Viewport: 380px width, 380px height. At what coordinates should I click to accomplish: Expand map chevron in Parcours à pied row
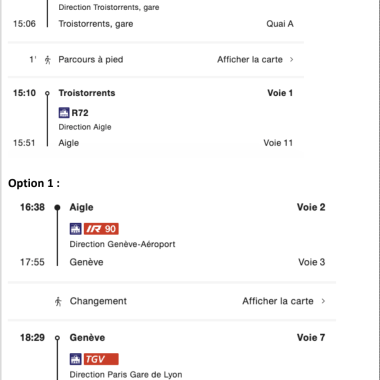[x=292, y=60]
